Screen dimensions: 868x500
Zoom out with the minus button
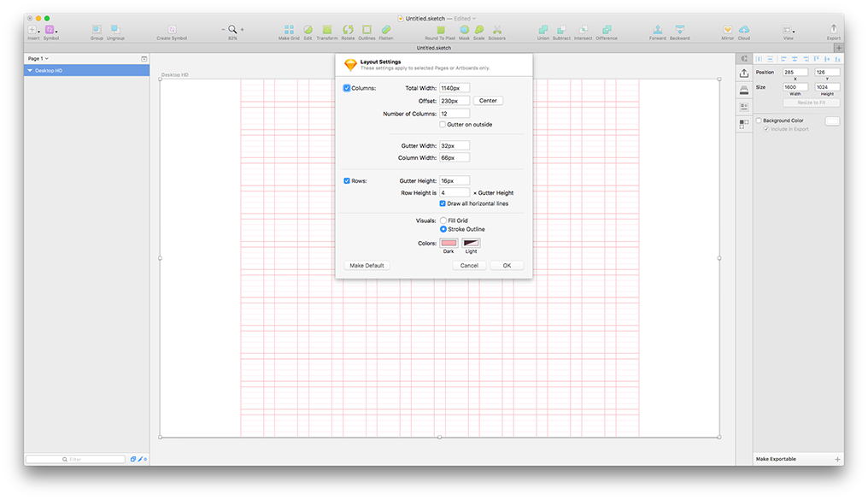224,29
